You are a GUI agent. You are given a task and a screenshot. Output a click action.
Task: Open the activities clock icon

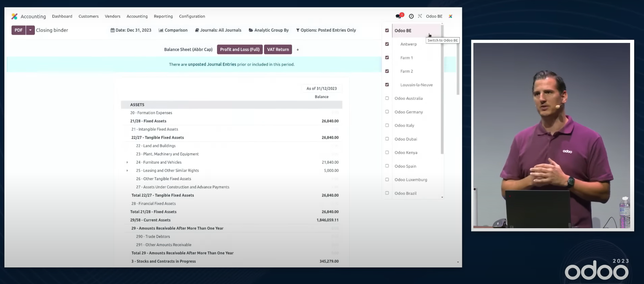(411, 16)
